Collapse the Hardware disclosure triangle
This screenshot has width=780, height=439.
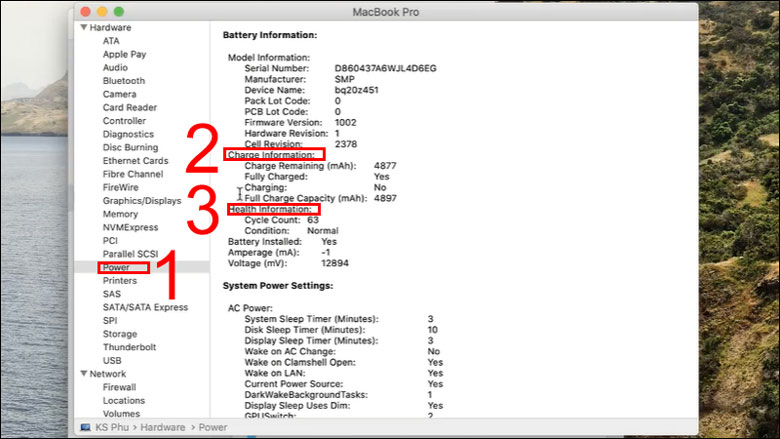point(83,28)
